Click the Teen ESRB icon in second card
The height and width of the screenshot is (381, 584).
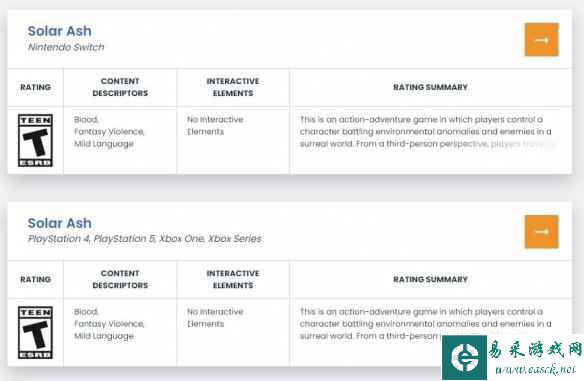coord(35,333)
